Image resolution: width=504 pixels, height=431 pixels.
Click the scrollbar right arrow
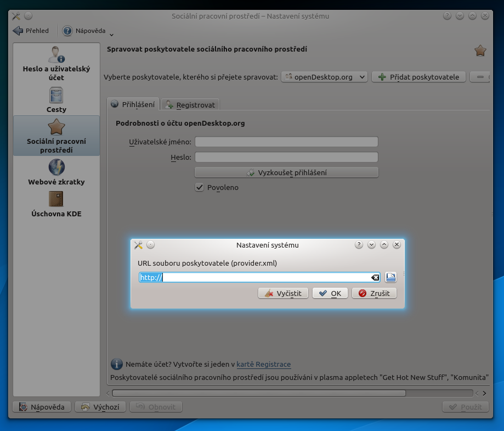(x=484, y=393)
